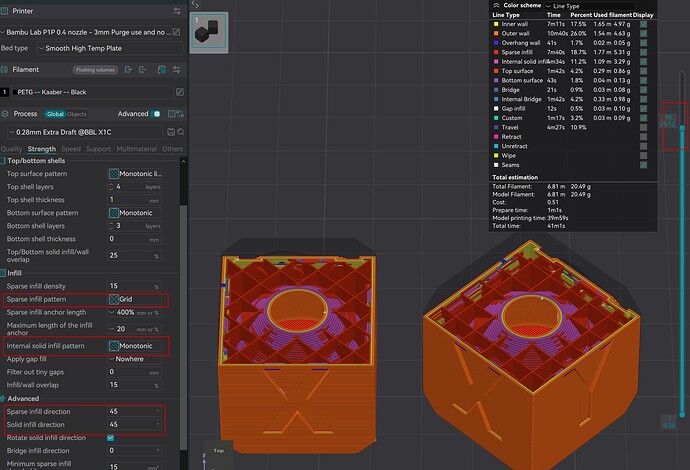The image size is (690, 470).
Task: Edit the PETG Kaaber Black filament preset
Action: coord(180,92)
